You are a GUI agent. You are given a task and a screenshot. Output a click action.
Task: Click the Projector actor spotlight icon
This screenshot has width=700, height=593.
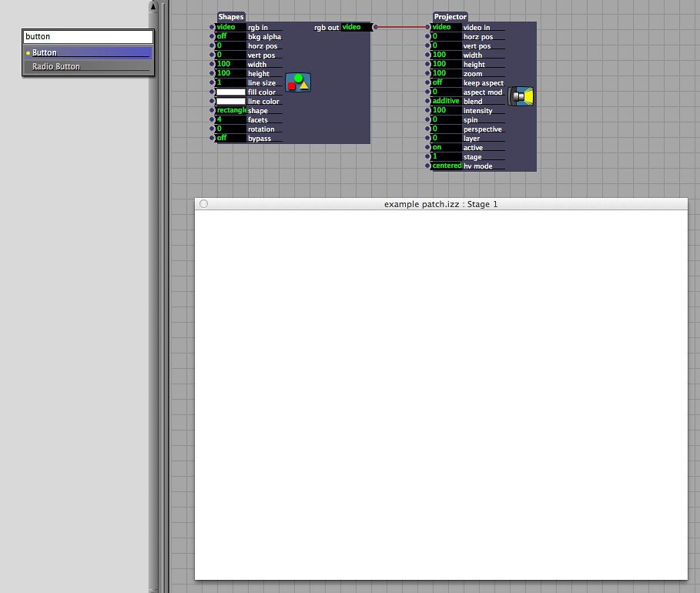(x=521, y=96)
